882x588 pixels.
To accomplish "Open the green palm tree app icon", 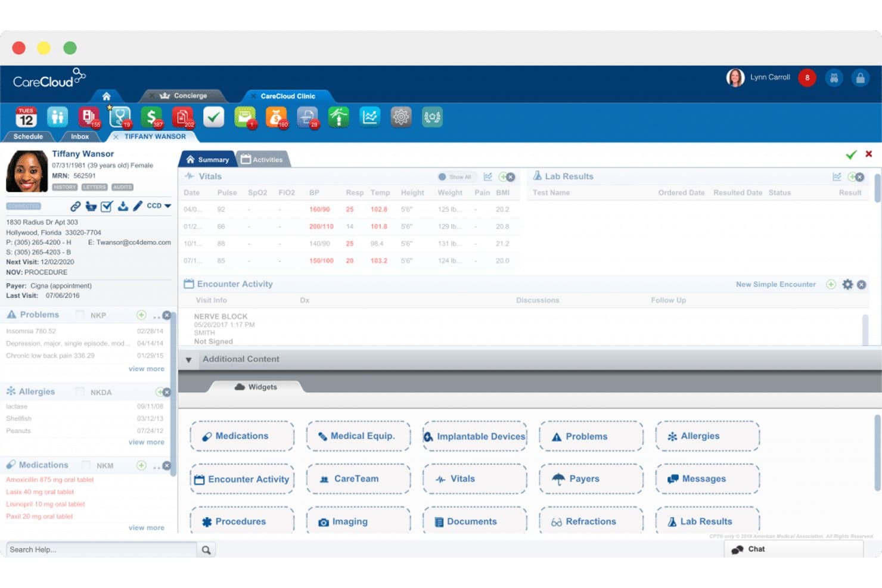I will tap(338, 117).
